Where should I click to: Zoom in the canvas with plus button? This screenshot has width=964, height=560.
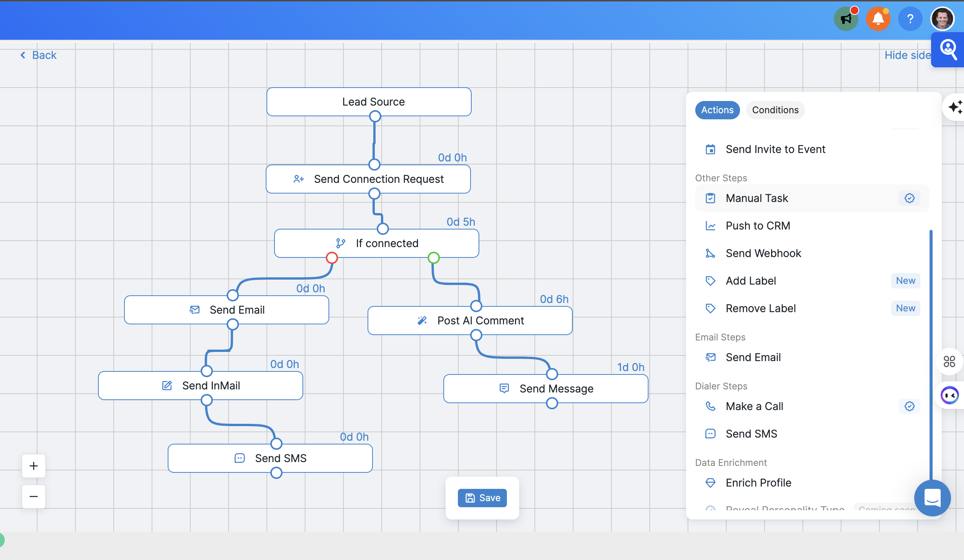click(34, 466)
